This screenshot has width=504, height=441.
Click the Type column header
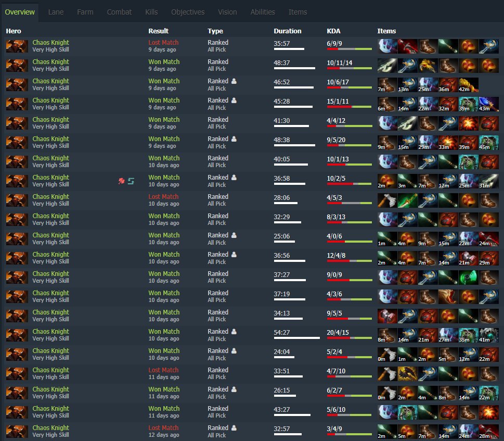[x=215, y=31]
